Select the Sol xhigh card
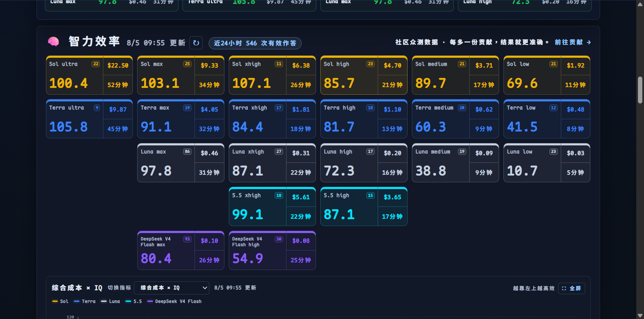Image resolution: width=644 pixels, height=319 pixels. point(272,75)
